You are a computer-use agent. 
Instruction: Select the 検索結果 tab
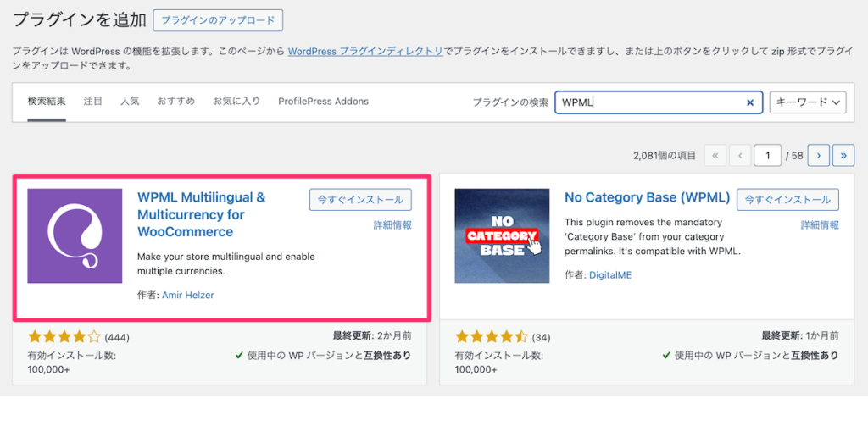tap(47, 102)
